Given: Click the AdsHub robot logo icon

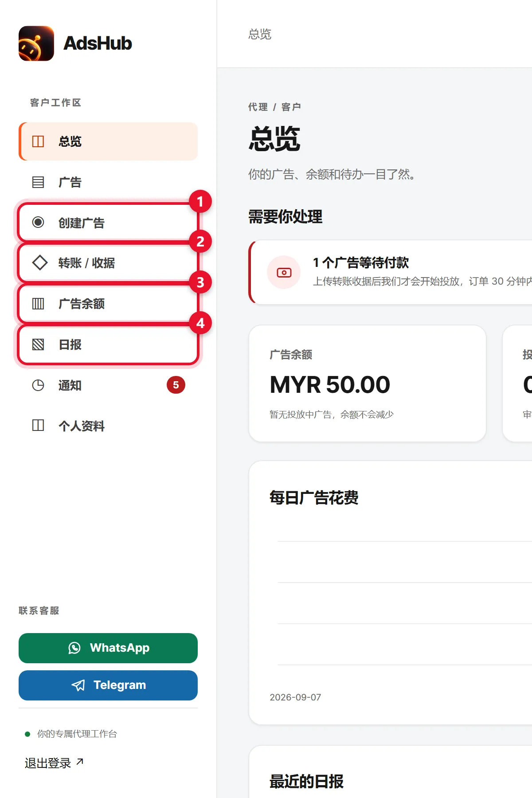Looking at the screenshot, I should pos(36,43).
